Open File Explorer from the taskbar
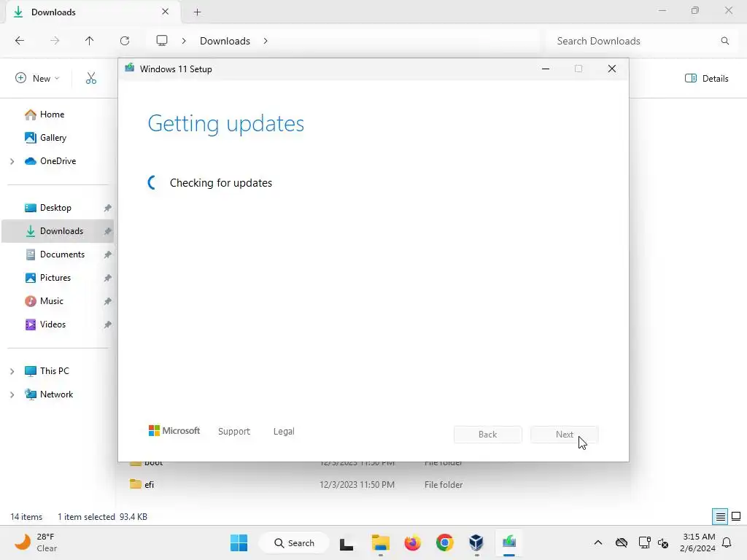Screen dimensions: 747x560 [x=381, y=542]
